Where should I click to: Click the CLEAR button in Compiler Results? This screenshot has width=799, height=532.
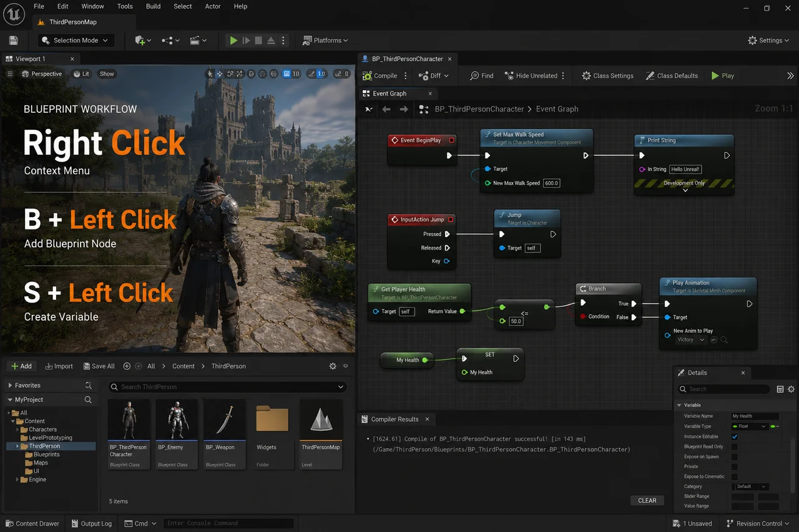click(x=647, y=500)
